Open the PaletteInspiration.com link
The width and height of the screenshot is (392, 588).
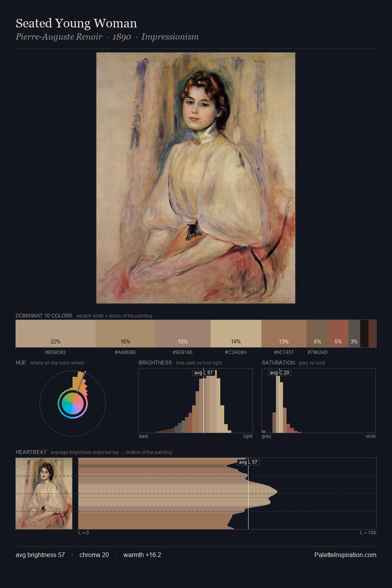[345, 555]
